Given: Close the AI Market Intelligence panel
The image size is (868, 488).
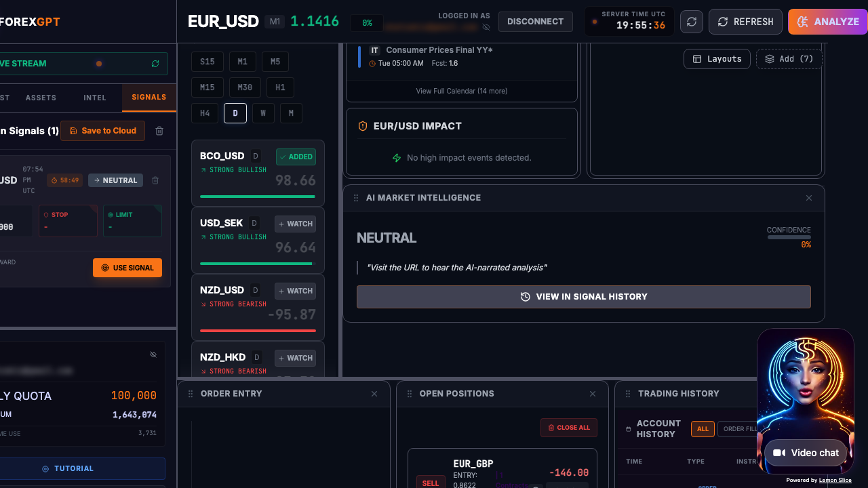Looking at the screenshot, I should pos(808,198).
